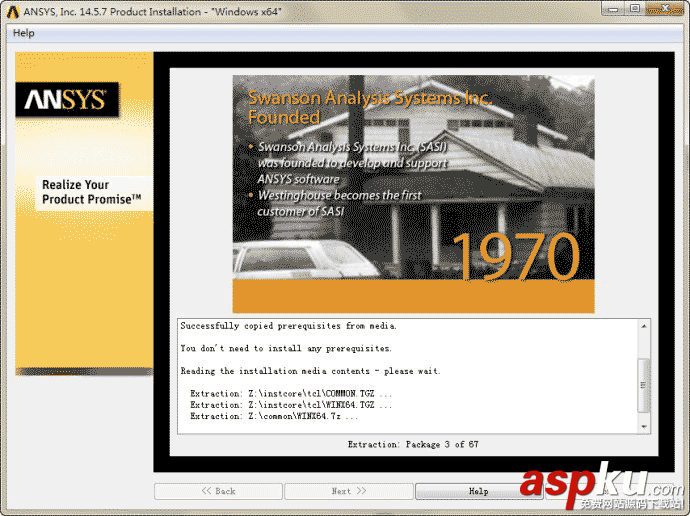This screenshot has height=516, width=690.
Task: Click the Next button
Action: click(349, 491)
